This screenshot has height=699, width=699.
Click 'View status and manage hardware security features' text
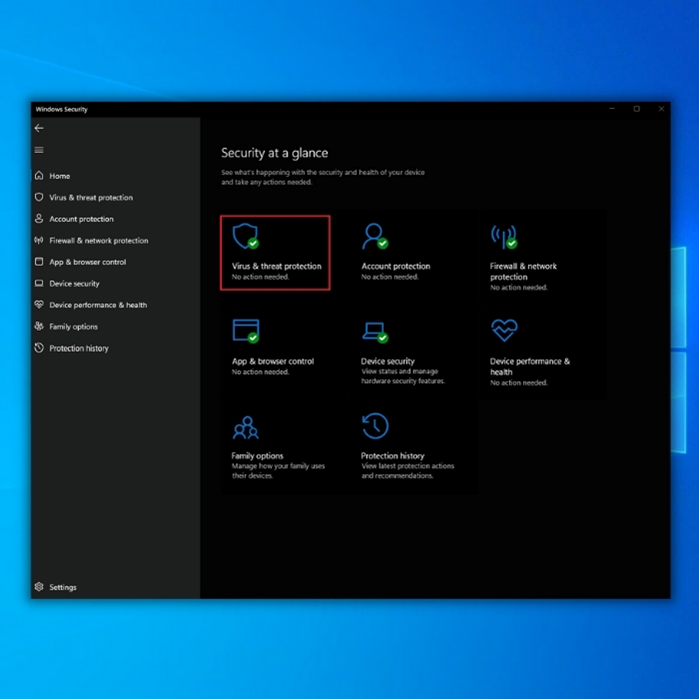pyautogui.click(x=403, y=376)
